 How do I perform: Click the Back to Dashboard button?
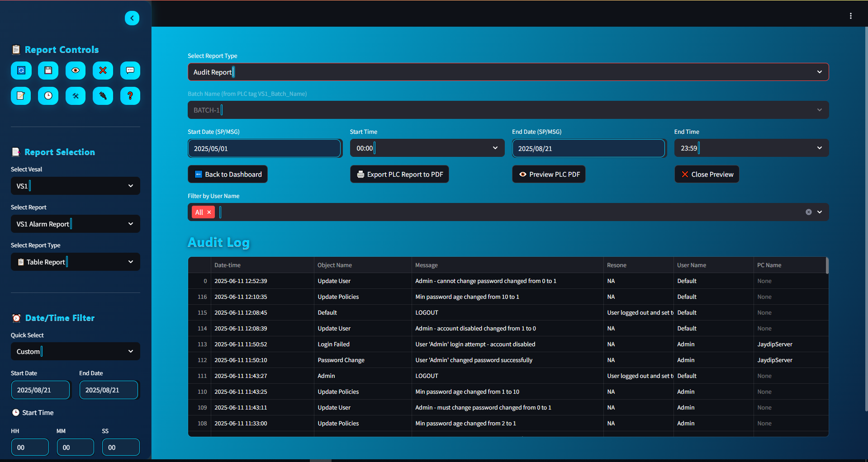(x=228, y=174)
